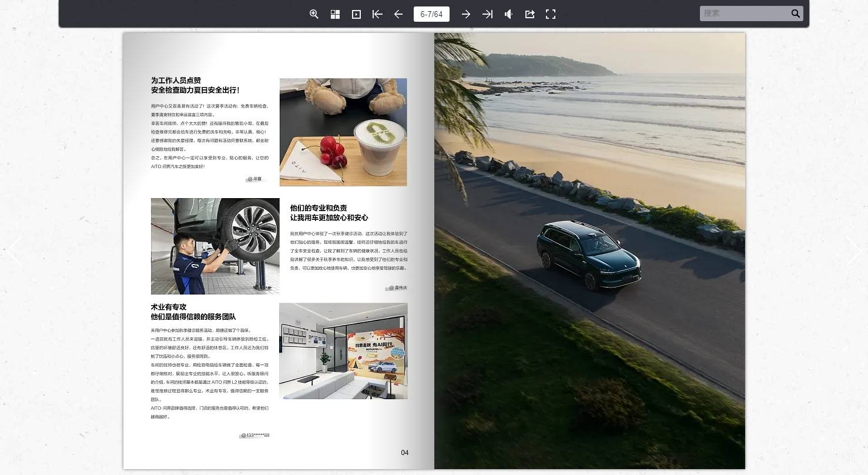Click the zoom-in magnifier icon
Viewport: 868px width, 475px height.
314,14
